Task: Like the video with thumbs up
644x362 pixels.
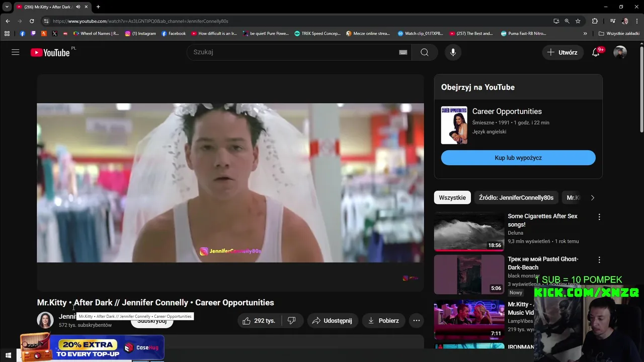Action: (x=259, y=321)
